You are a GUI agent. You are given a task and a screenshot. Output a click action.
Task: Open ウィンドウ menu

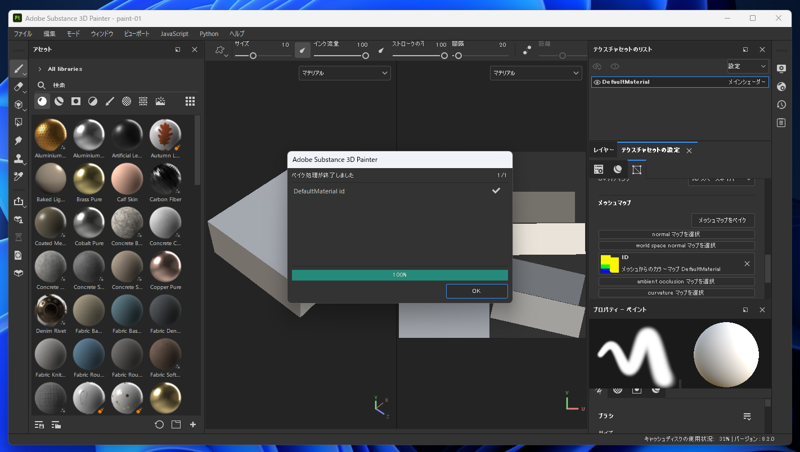[x=102, y=34]
